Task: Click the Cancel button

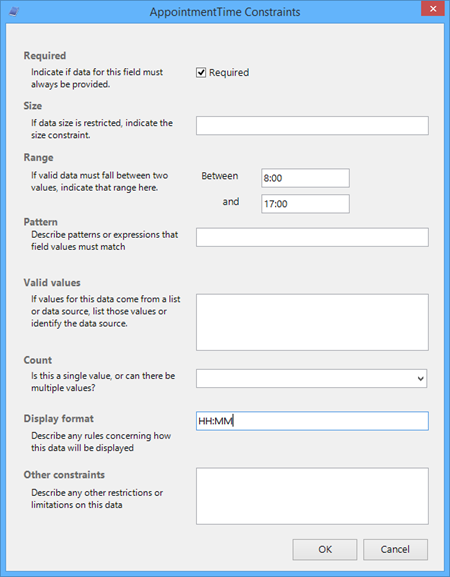Action: [395, 550]
